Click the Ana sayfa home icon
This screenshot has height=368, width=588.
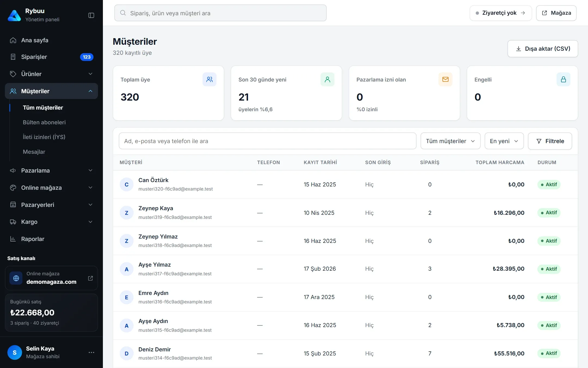(x=13, y=40)
